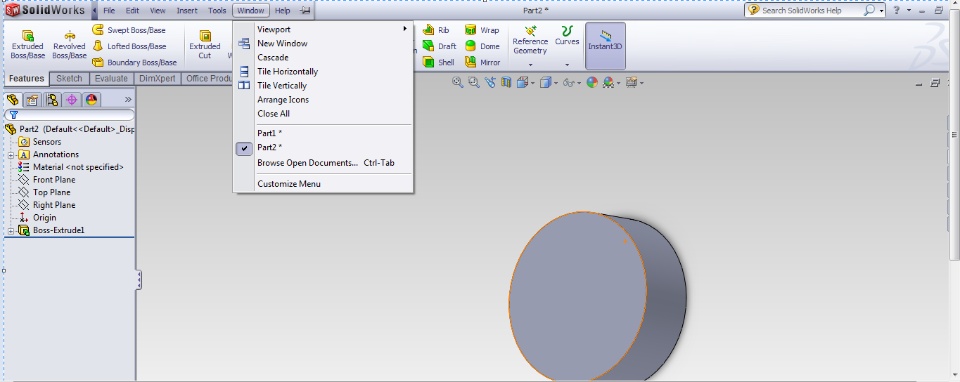
Task: Select the Extruded Boss/Base tool
Action: click(28, 44)
